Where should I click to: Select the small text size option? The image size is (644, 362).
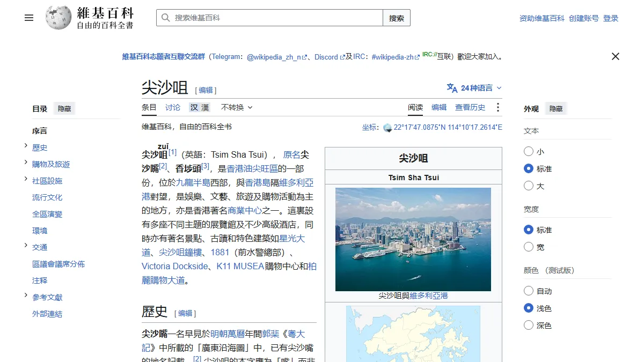pos(529,152)
